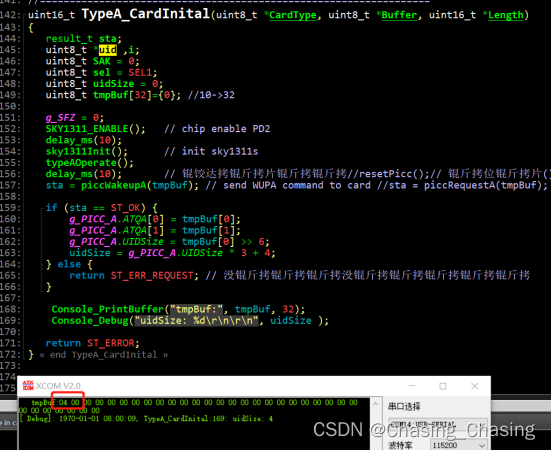Click the SEL1 constant on line 147
Image resolution: width=551 pixels, height=450 pixels.
tap(140, 73)
